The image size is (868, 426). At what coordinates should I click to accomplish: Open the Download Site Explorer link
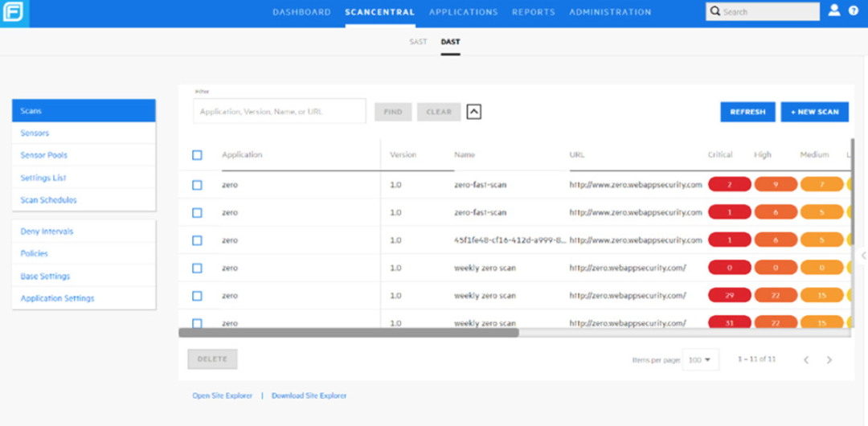click(x=309, y=395)
